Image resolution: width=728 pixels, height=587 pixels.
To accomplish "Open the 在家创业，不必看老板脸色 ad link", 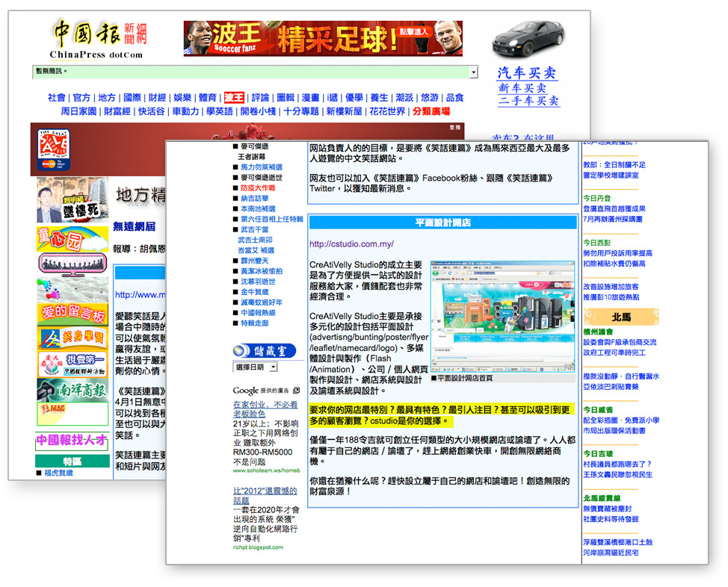I will click(265, 409).
